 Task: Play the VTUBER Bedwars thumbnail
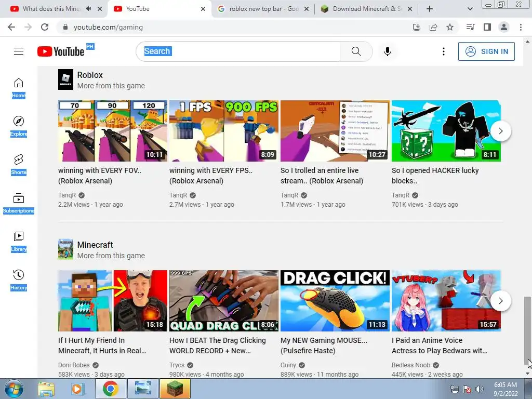coord(446,301)
